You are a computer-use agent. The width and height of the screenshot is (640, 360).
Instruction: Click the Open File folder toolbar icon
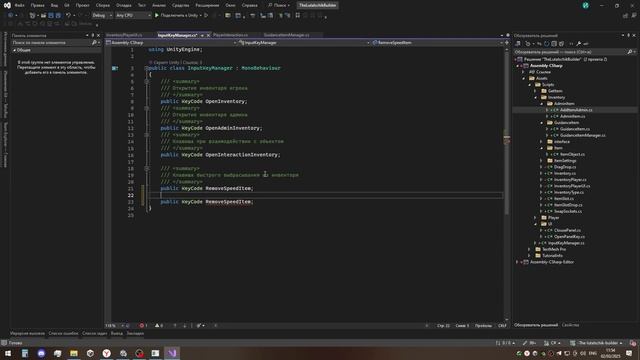pyautogui.click(x=43, y=16)
